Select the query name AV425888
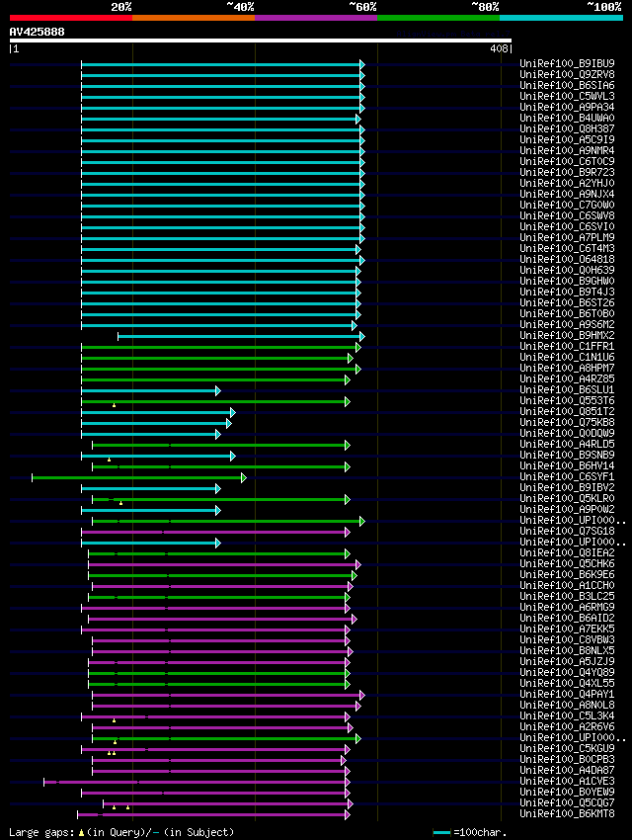 (x=37, y=33)
